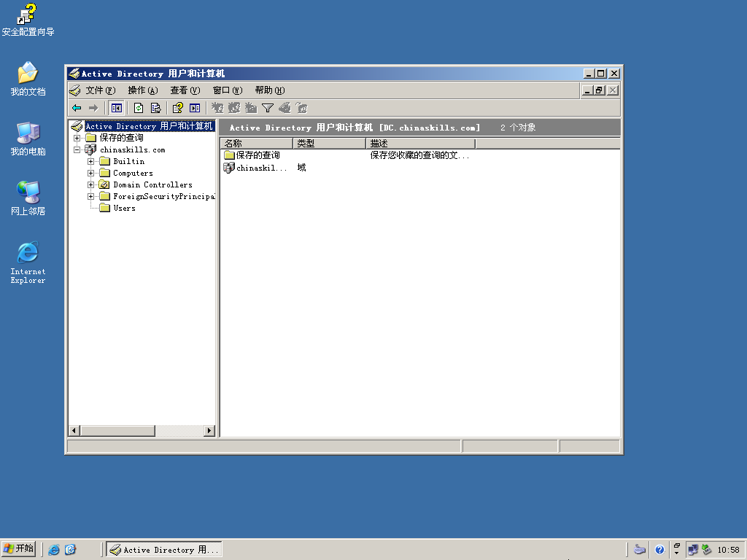Select 保存的查询 item in the list pane

click(x=252, y=155)
